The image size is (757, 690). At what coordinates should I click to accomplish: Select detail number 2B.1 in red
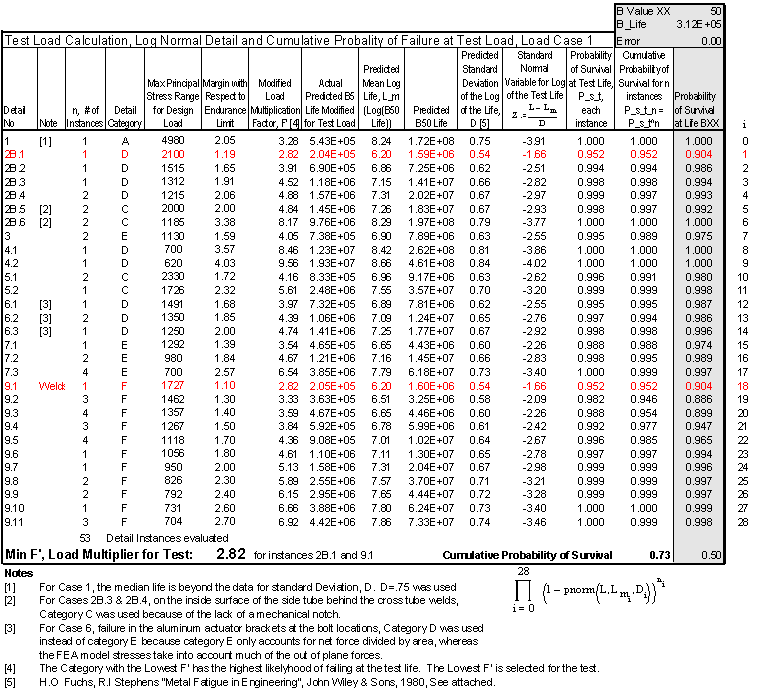tap(14, 155)
